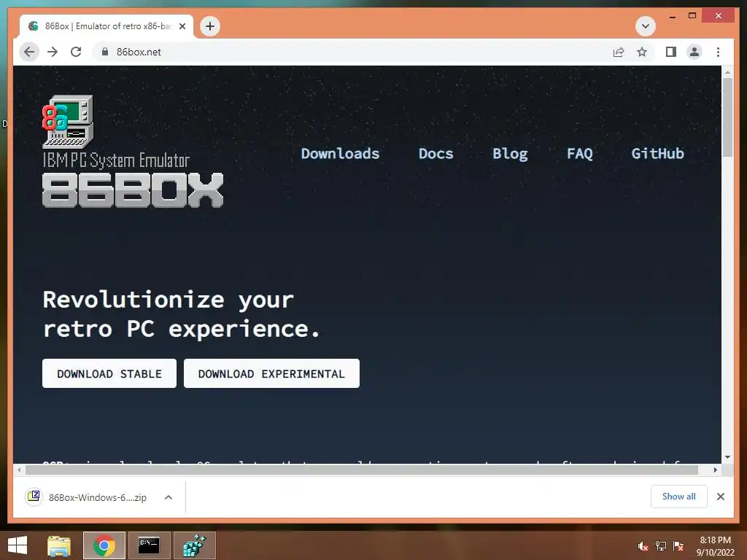
Task: Open the Action Center flag icon
Action: [x=678, y=546]
